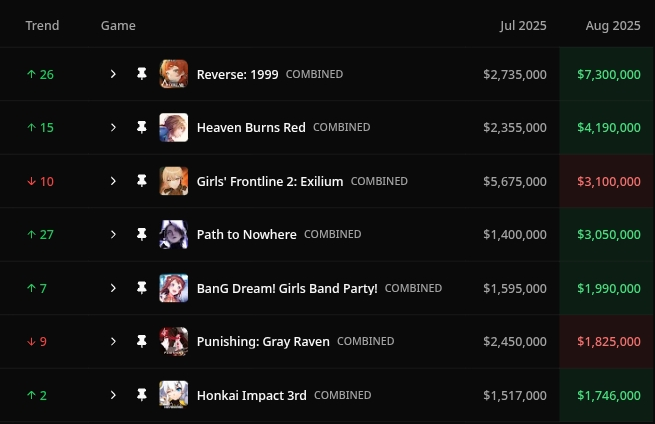Expand the Reverse: 1999 row chevron
The height and width of the screenshot is (424, 655).
coord(113,74)
